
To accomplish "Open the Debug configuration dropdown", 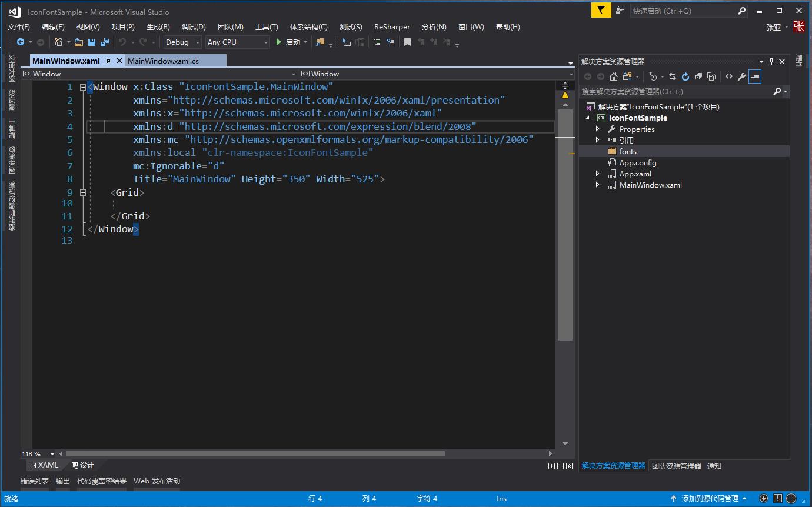I will pos(182,42).
